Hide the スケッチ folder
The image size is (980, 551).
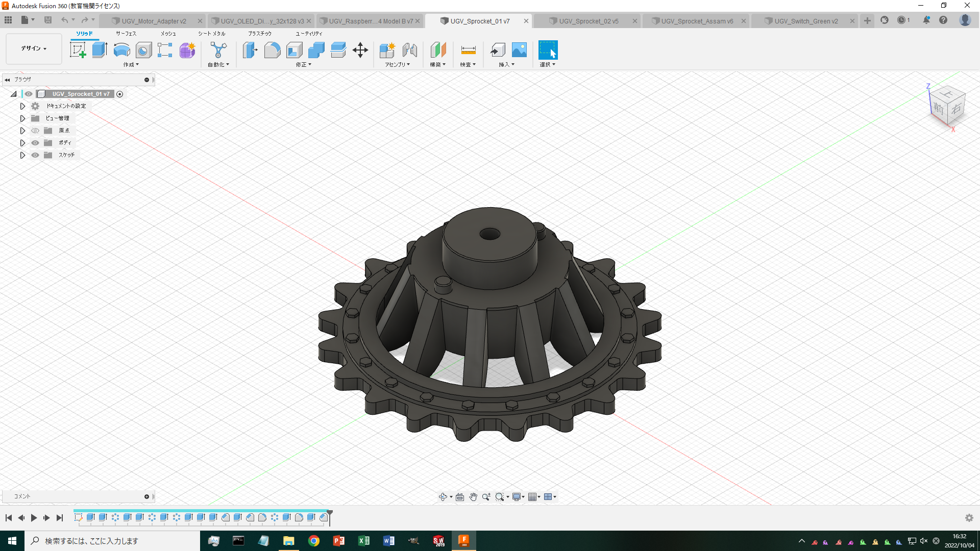[35, 155]
